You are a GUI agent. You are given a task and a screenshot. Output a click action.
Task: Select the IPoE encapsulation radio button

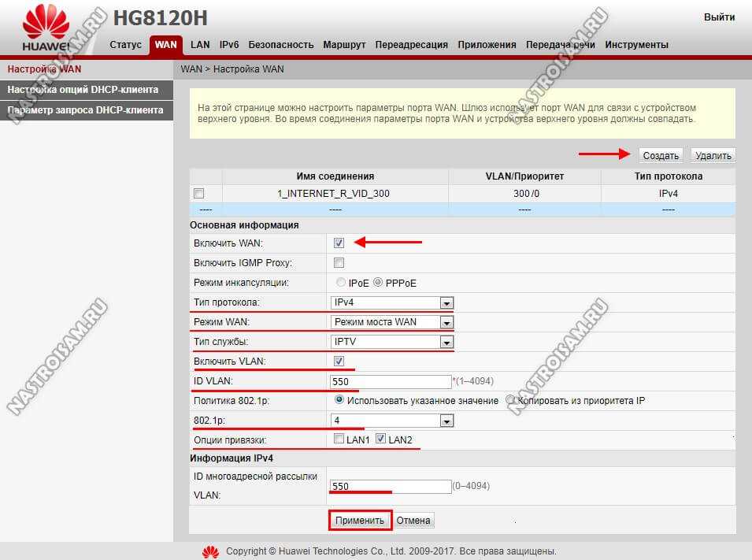tap(340, 282)
